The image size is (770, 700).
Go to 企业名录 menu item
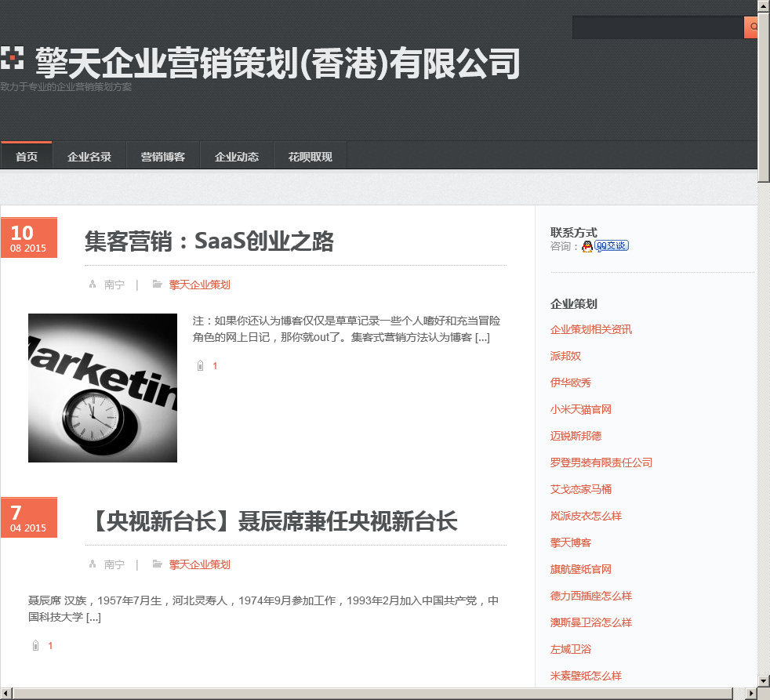(89, 156)
